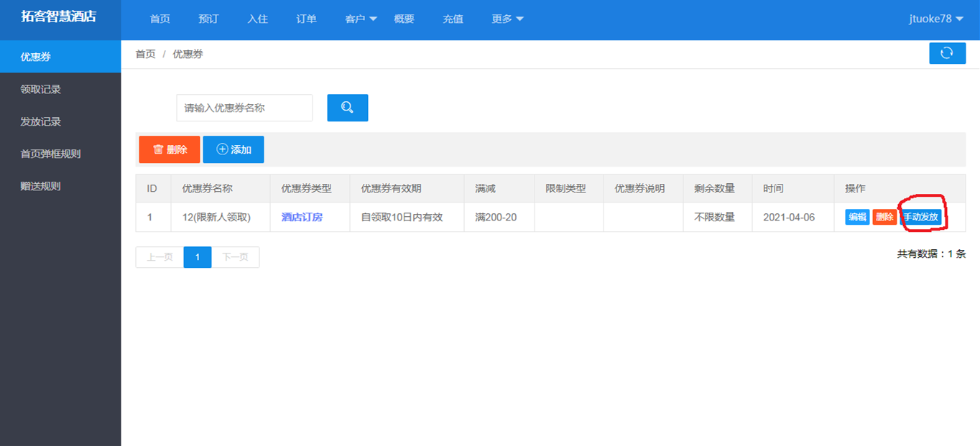This screenshot has width=980, height=446.
Task: Click the 不限数量 cell
Action: coord(718,217)
